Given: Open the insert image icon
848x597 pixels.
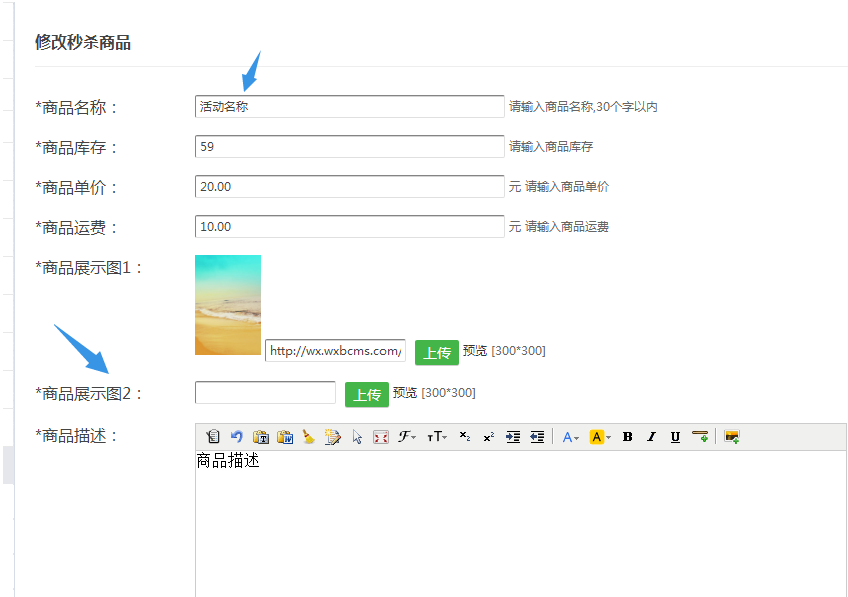Looking at the screenshot, I should point(730,435).
